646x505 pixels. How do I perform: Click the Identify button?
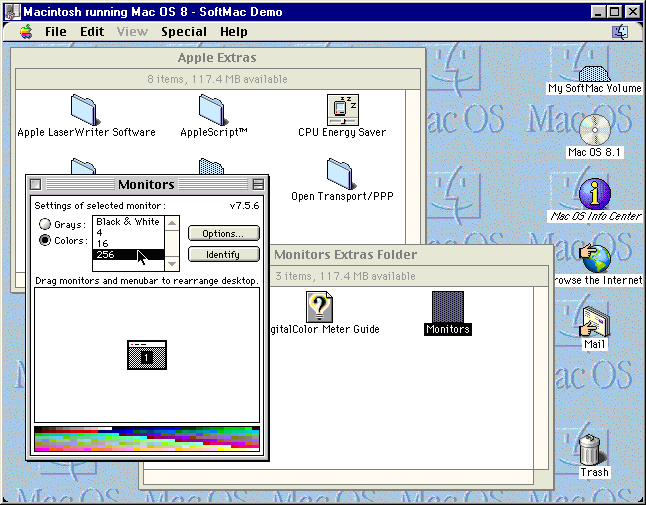[224, 255]
